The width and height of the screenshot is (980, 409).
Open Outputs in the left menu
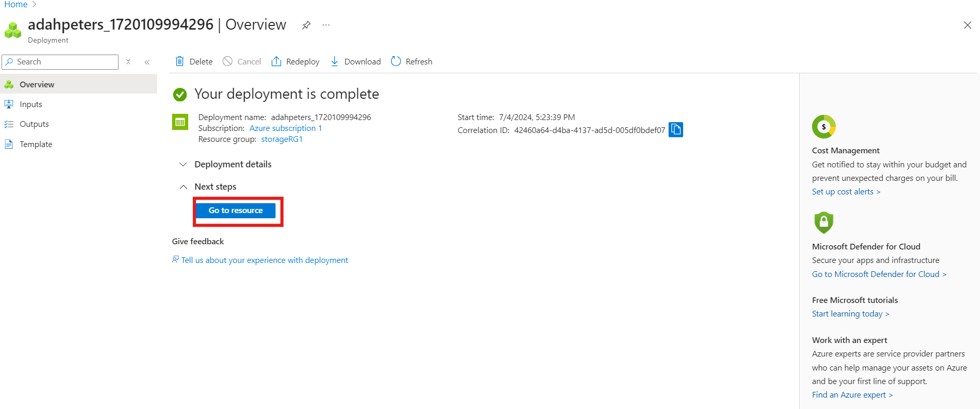(x=79, y=124)
